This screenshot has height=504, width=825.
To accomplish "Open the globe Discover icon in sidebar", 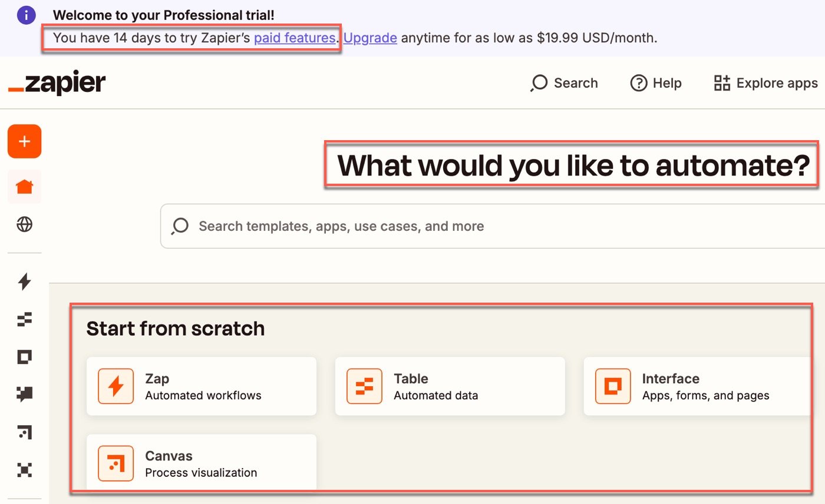I will click(24, 224).
